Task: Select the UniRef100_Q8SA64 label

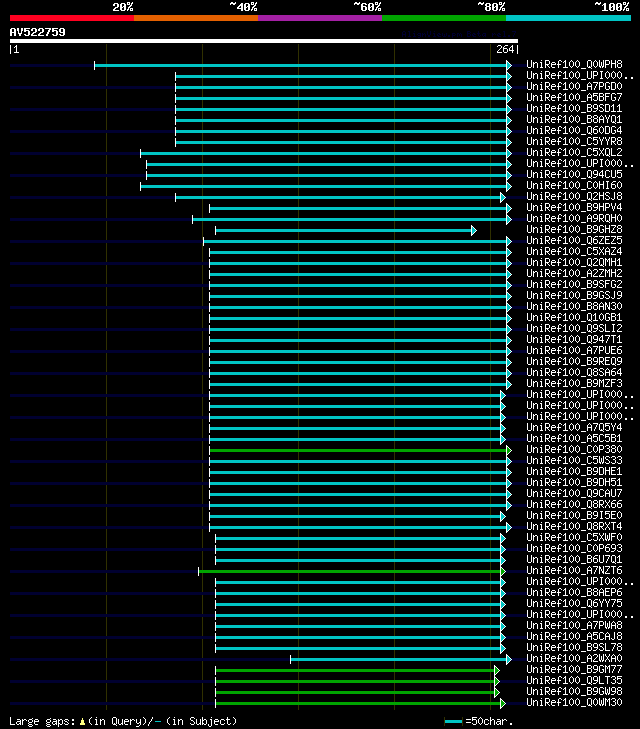Action: (574, 372)
